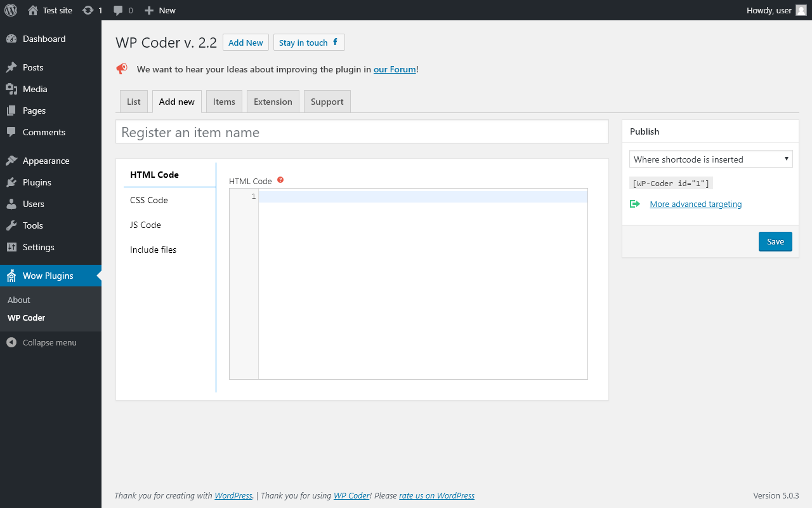Viewport: 812px width, 508px height.
Task: Click the New content button in admin bar
Action: point(160,10)
